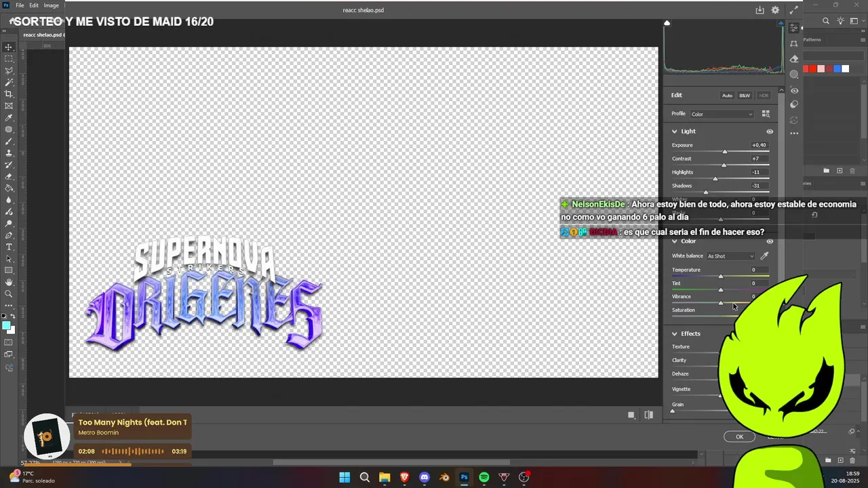Viewport: 868px width, 488px height.
Task: Open the Edit menu
Action: point(34,5)
